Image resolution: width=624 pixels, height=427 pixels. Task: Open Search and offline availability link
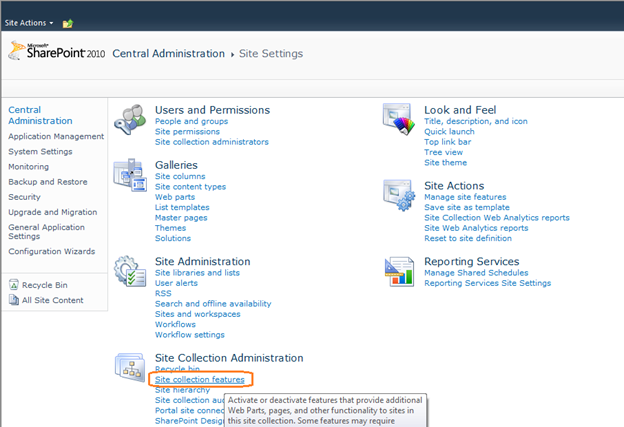213,304
